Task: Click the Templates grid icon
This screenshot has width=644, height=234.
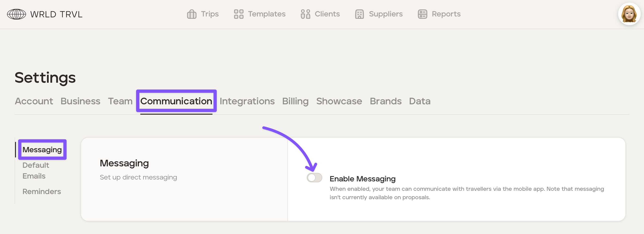Action: 239,14
